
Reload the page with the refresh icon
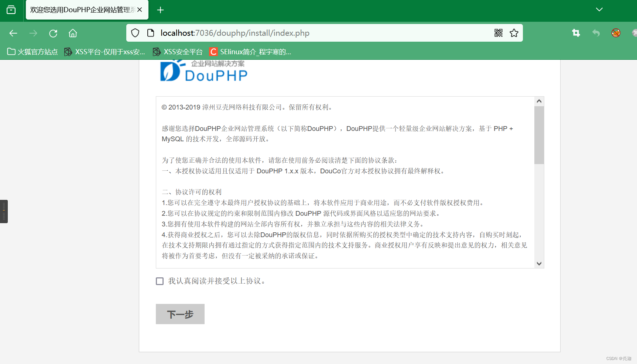(x=53, y=33)
